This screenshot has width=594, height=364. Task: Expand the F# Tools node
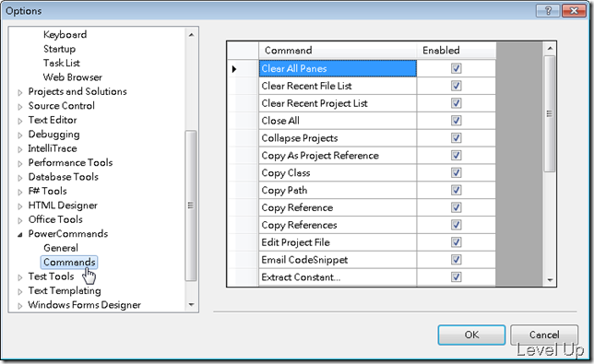coord(20,192)
